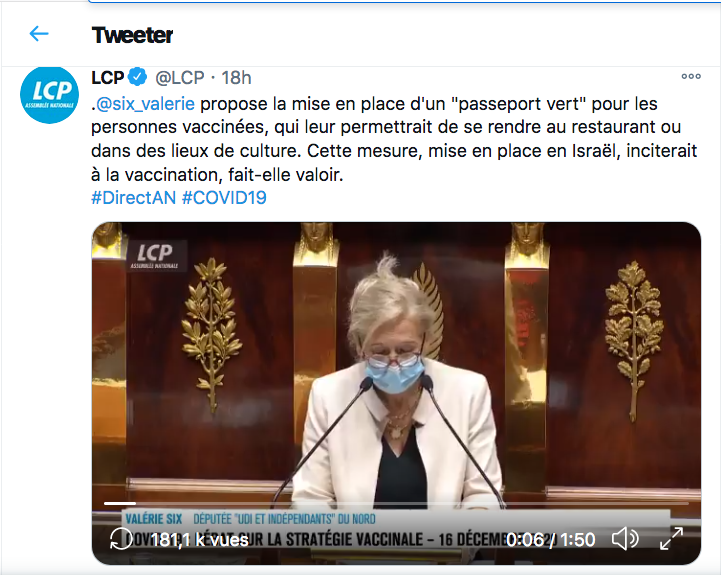Click the tweet text about "passeport vert"
The image size is (721, 575).
394,139
